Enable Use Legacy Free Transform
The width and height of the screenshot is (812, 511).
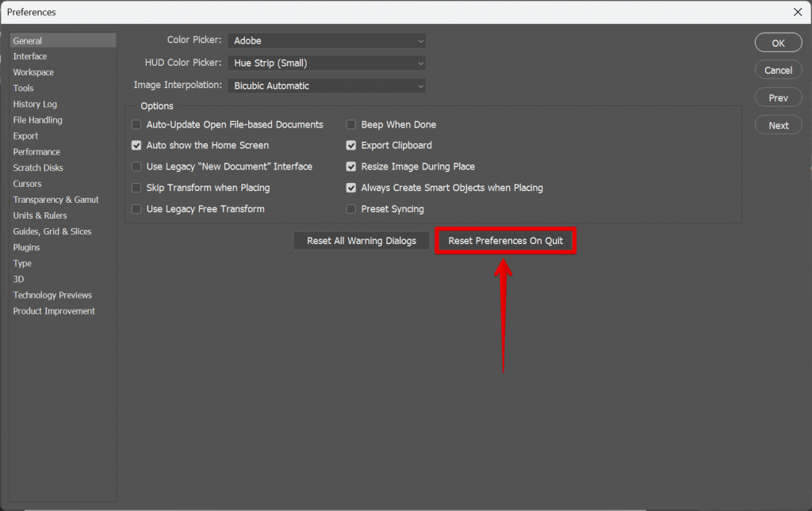(136, 208)
